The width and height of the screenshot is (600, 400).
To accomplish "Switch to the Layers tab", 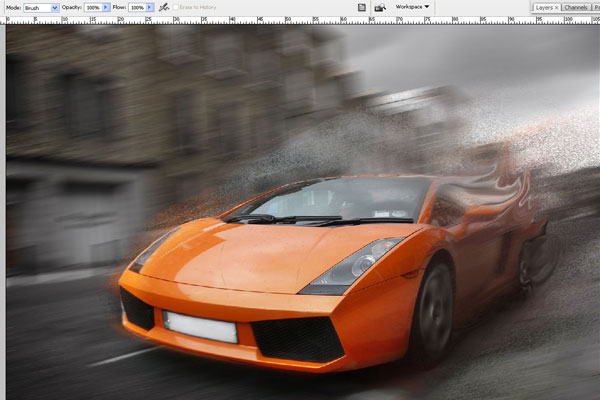I will coord(544,8).
